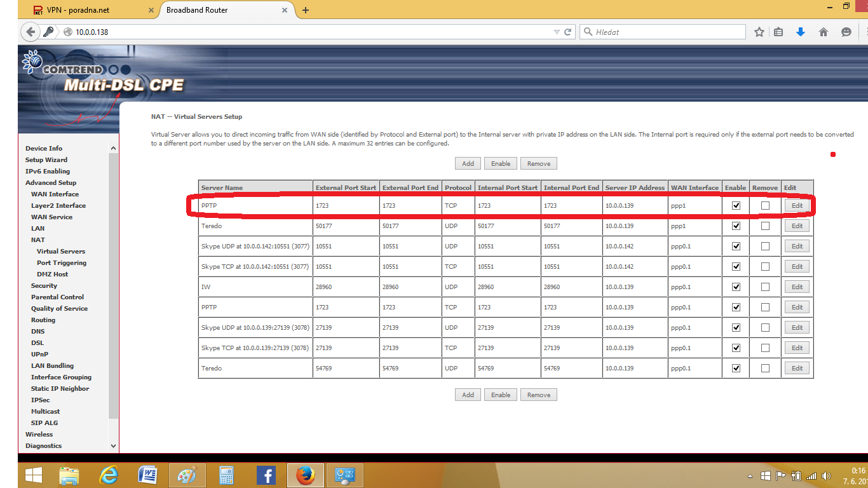
Task: Check Remove box for the IW row
Action: [765, 287]
